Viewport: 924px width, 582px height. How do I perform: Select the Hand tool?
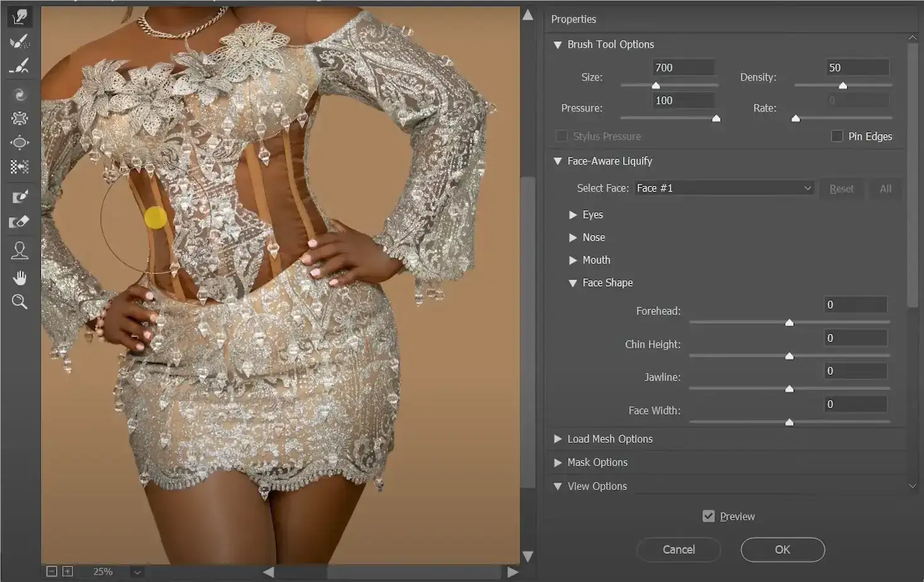tap(20, 278)
